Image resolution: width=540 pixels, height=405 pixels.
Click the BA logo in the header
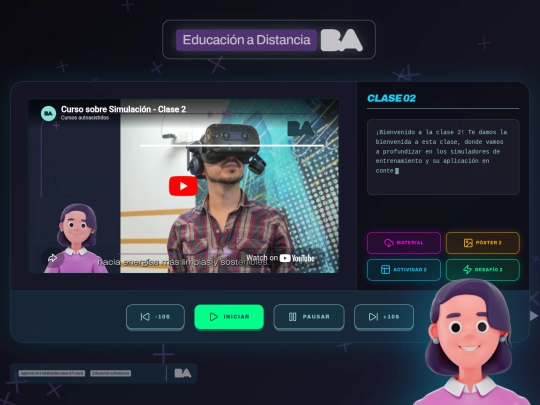(342, 40)
